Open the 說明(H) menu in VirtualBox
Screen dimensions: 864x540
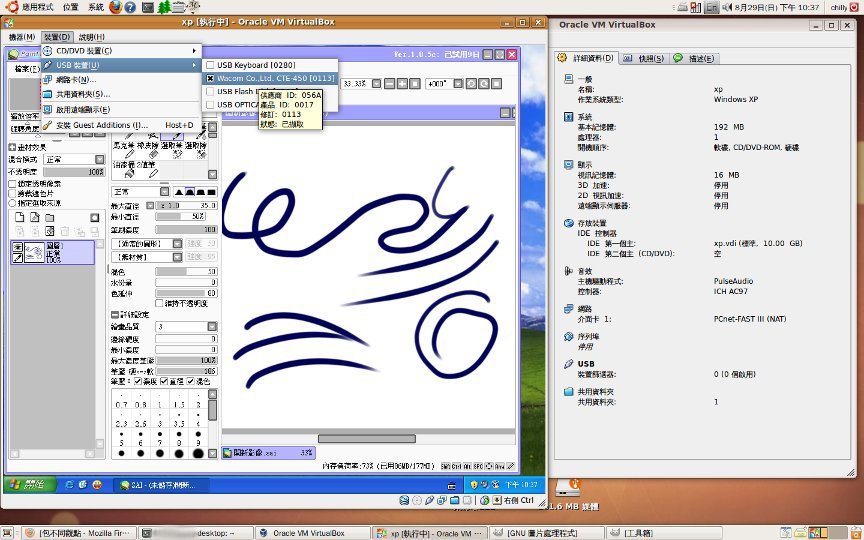(91, 37)
